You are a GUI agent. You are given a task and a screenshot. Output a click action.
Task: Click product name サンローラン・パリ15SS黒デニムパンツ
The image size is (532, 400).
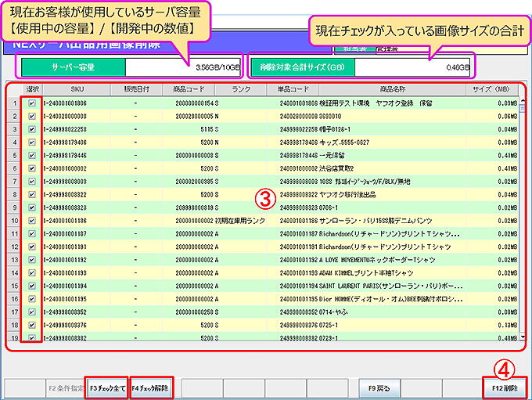(376, 221)
